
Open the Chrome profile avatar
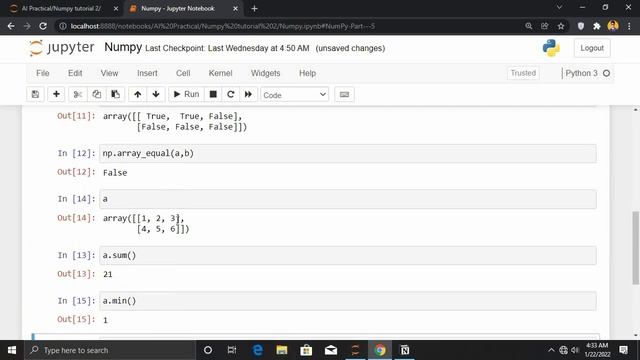point(613,26)
